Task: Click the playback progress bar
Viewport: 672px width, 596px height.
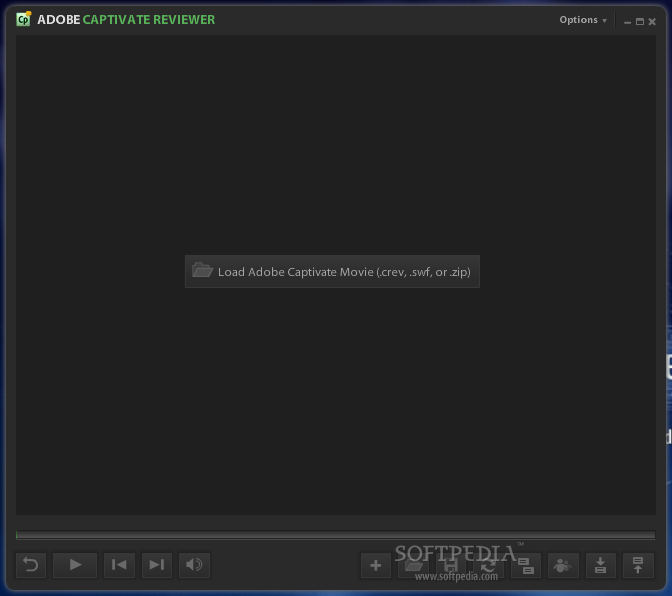Action: click(336, 534)
